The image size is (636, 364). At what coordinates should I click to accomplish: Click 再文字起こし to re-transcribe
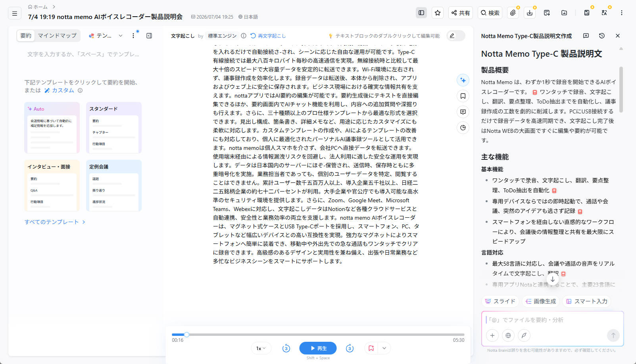tap(268, 36)
